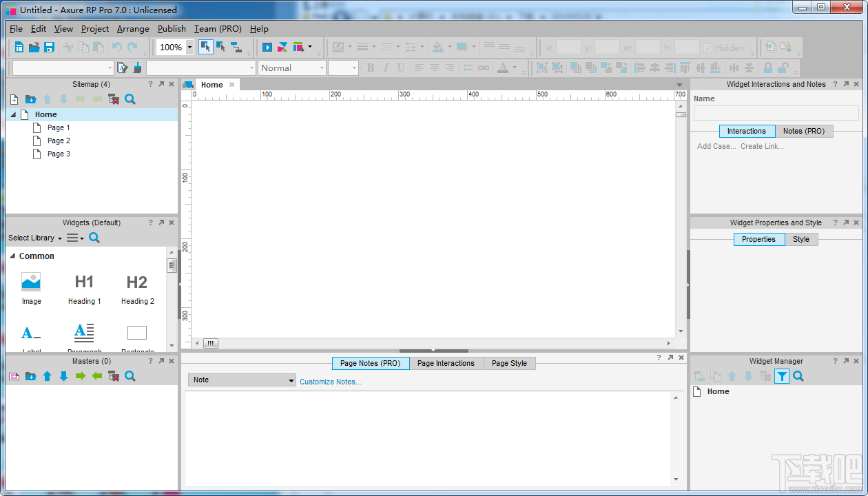Select contained mode selection tool

221,47
